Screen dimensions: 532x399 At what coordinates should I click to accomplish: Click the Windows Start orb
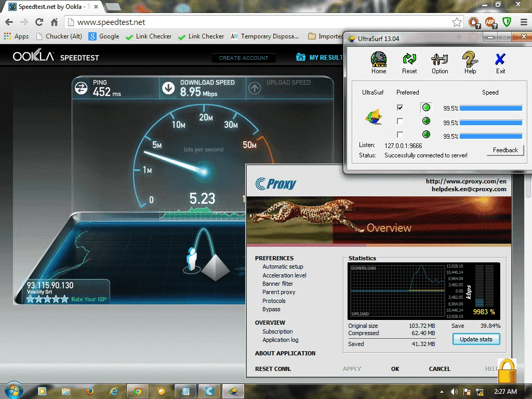click(13, 390)
